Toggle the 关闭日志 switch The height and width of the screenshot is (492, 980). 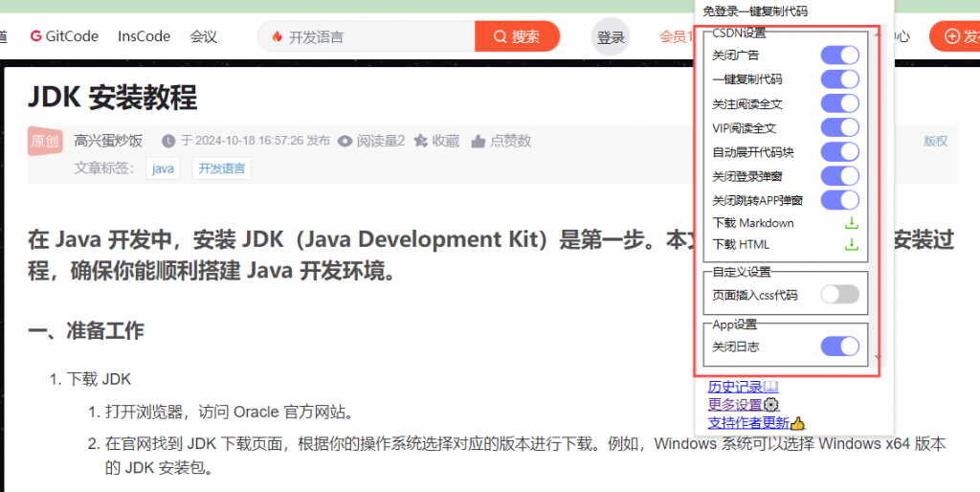coord(839,347)
